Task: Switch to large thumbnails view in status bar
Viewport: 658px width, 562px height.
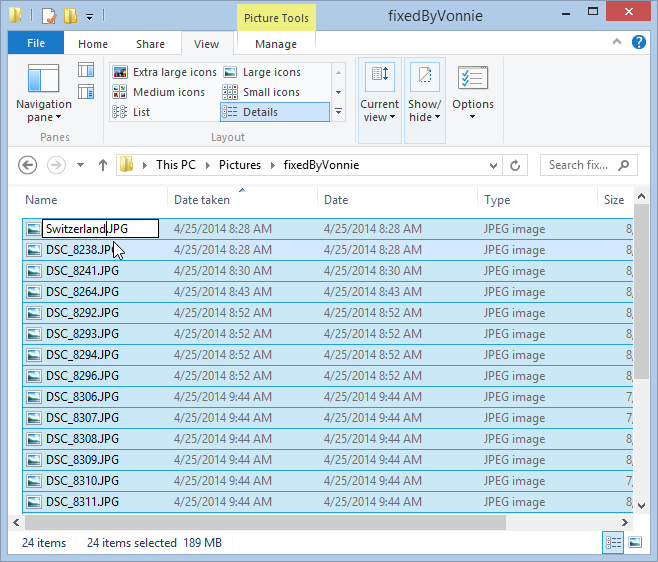Action: pyautogui.click(x=635, y=542)
